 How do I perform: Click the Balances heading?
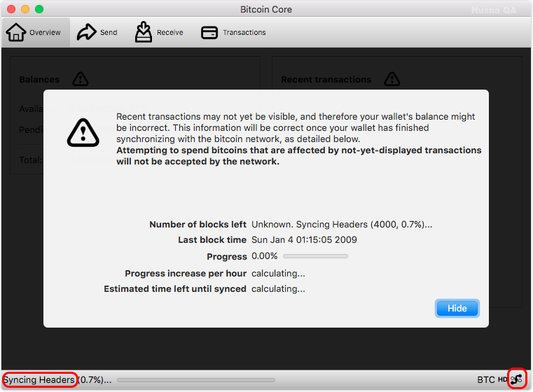coord(39,80)
